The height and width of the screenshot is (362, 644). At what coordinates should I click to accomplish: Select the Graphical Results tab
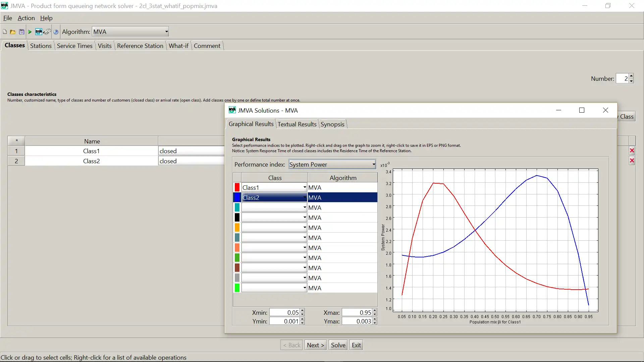(251, 124)
